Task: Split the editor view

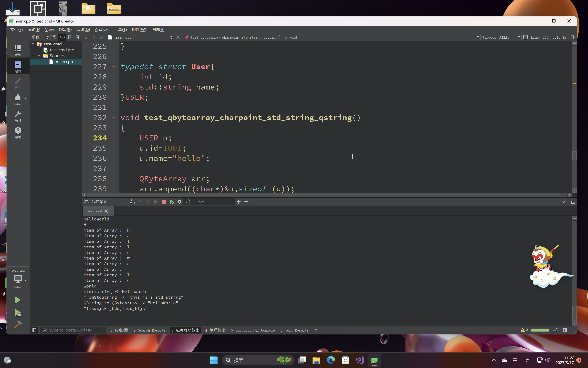Action: (x=573, y=37)
